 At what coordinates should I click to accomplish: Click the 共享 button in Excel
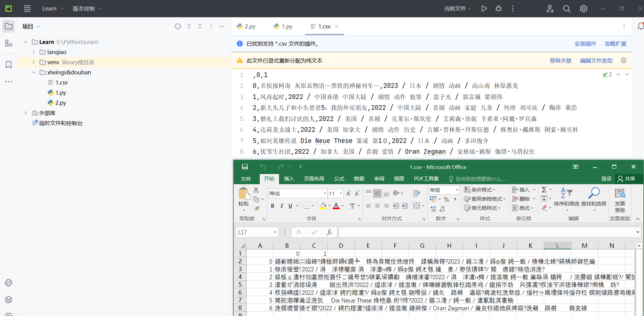point(626,179)
